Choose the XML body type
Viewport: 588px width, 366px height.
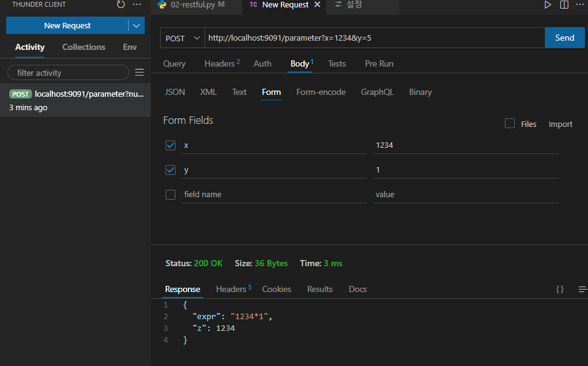point(208,92)
